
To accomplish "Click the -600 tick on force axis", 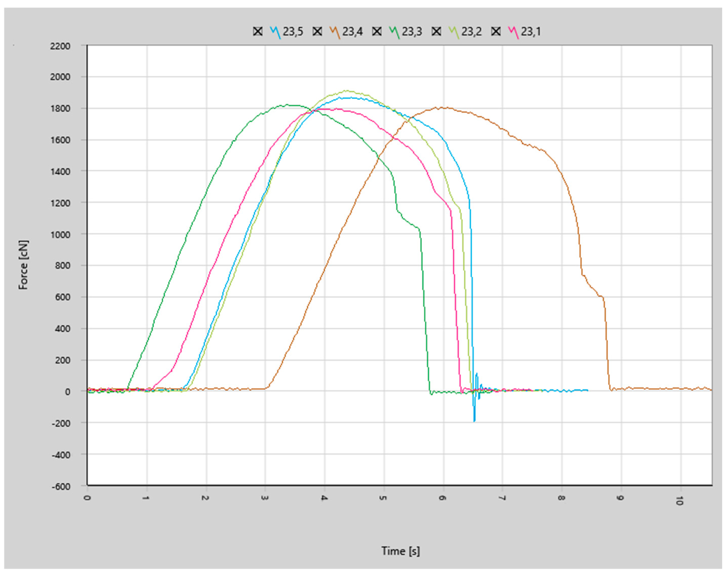I will coord(61,486).
